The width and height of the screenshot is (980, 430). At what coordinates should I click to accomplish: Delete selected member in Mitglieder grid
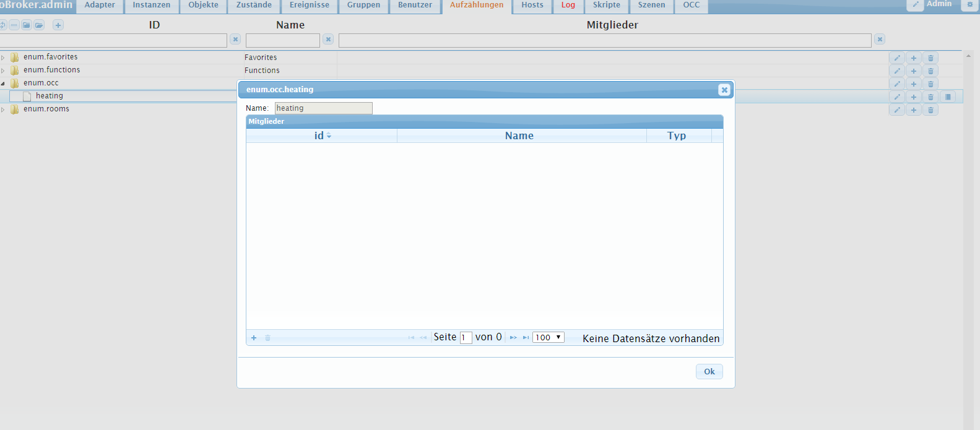click(x=268, y=338)
